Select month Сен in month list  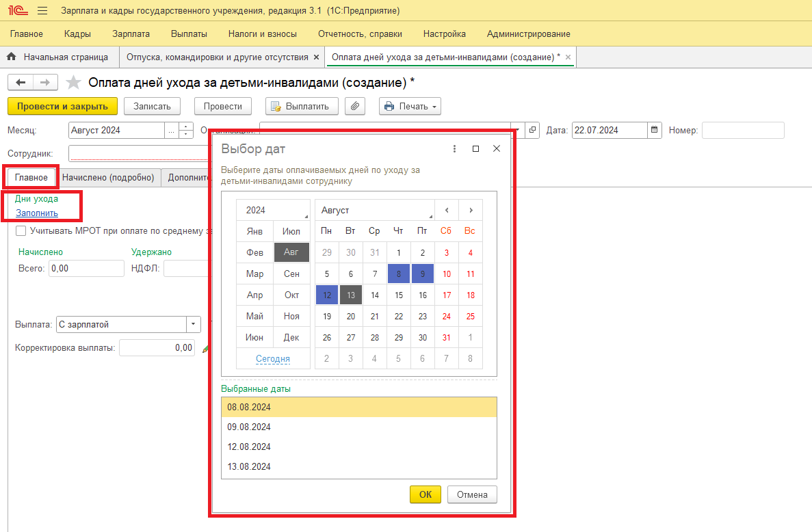(291, 274)
